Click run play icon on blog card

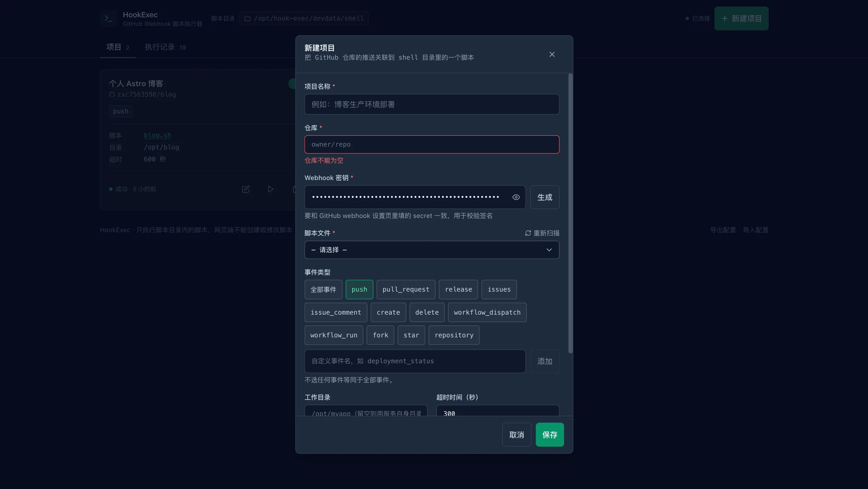(271, 189)
